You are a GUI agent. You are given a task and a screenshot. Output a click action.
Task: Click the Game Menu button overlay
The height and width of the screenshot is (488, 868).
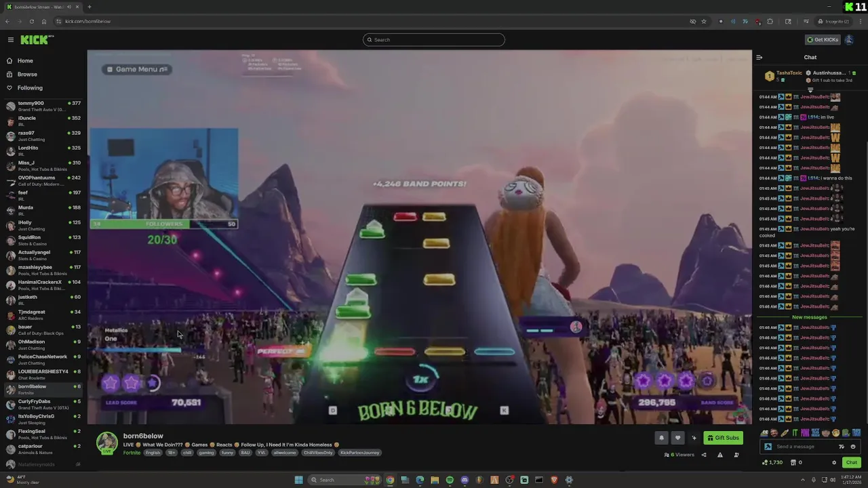[137, 69]
